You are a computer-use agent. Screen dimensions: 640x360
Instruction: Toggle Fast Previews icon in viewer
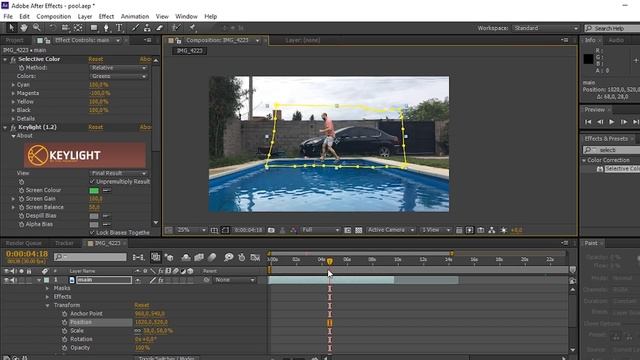coord(470,230)
